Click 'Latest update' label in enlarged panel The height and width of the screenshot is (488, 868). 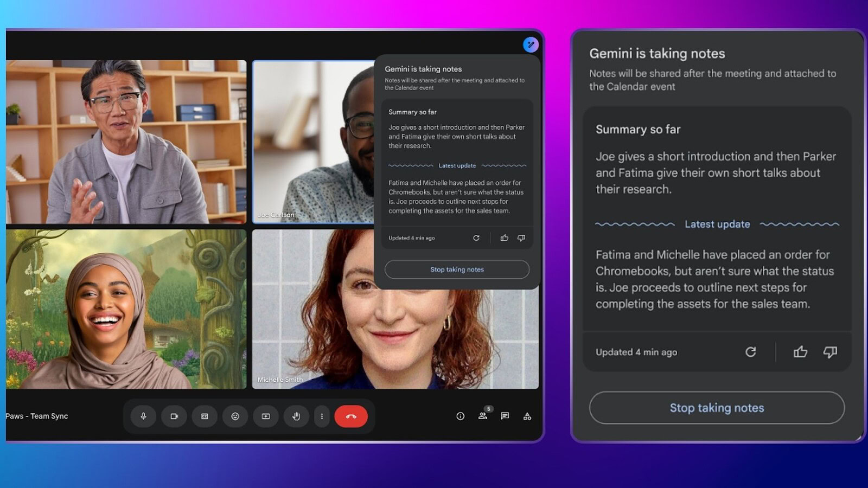(717, 224)
